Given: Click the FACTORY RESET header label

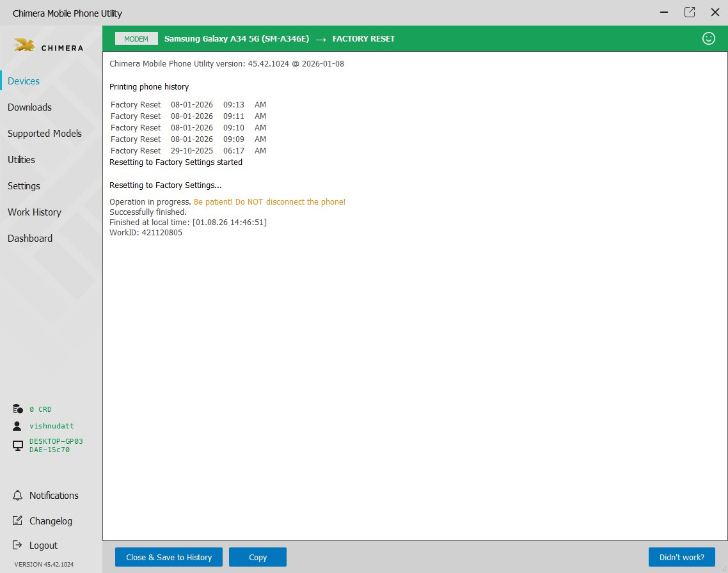Looking at the screenshot, I should [x=363, y=39].
